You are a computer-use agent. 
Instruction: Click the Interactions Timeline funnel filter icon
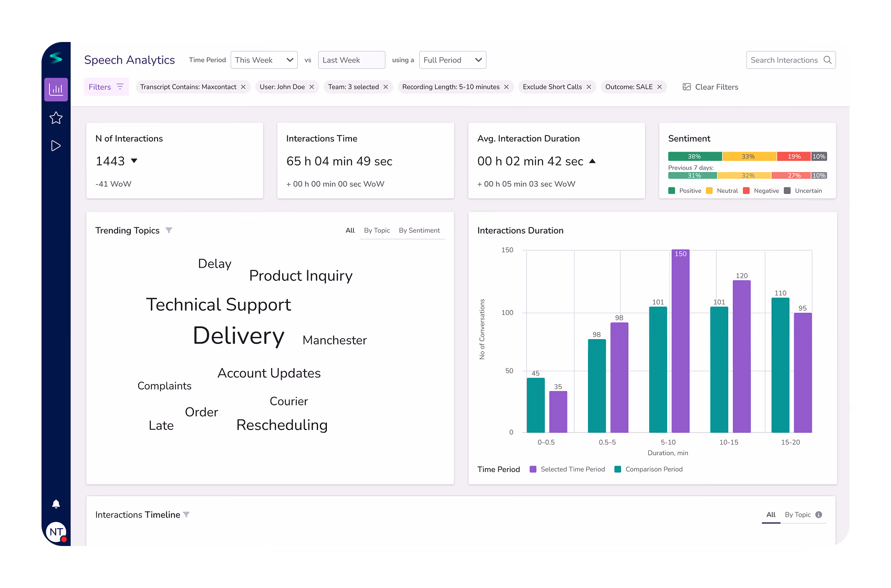click(187, 515)
